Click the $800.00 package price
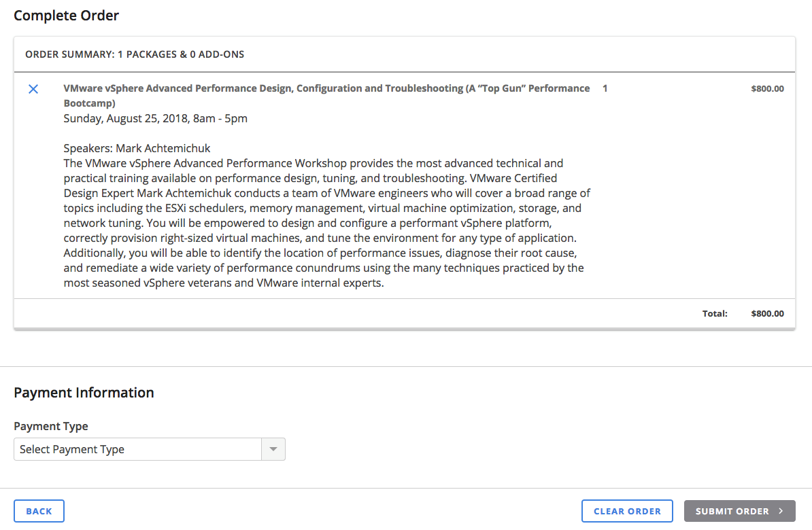 767,89
